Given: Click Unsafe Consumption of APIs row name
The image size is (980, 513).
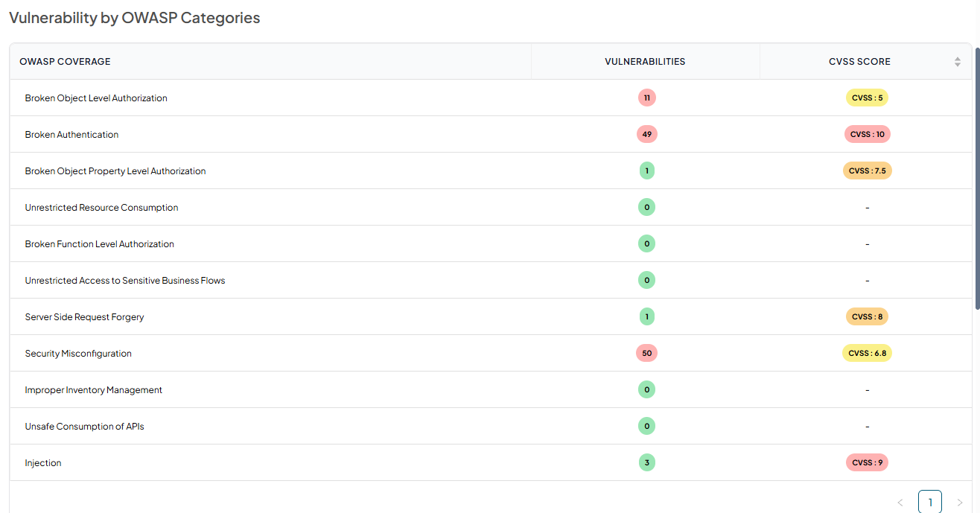Looking at the screenshot, I should tap(84, 427).
